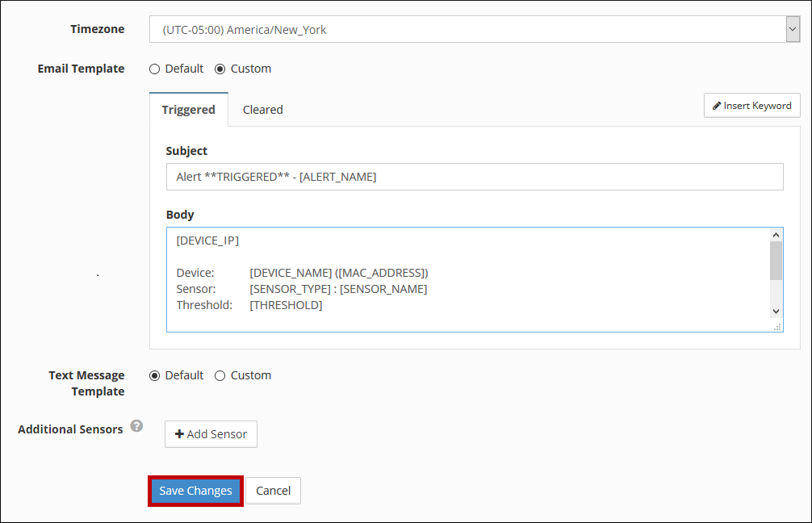Click the Body scrollbar up arrow
The image size is (812, 523).
click(x=776, y=235)
